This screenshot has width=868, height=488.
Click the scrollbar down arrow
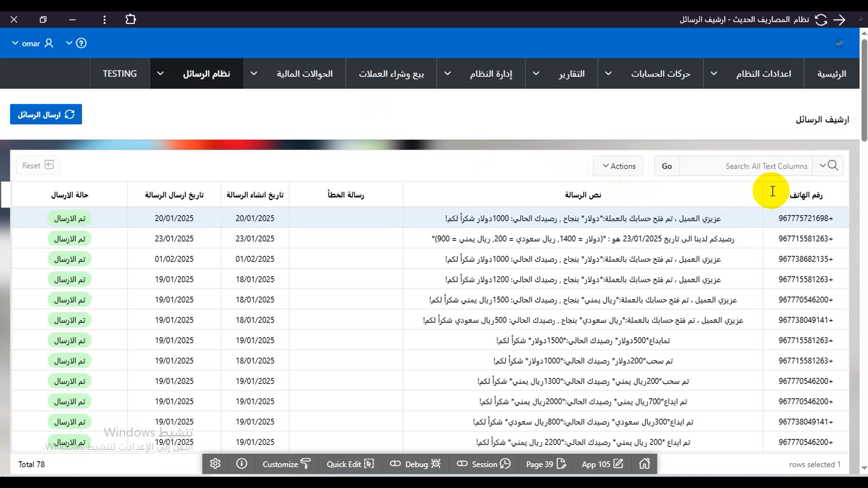[x=864, y=468]
